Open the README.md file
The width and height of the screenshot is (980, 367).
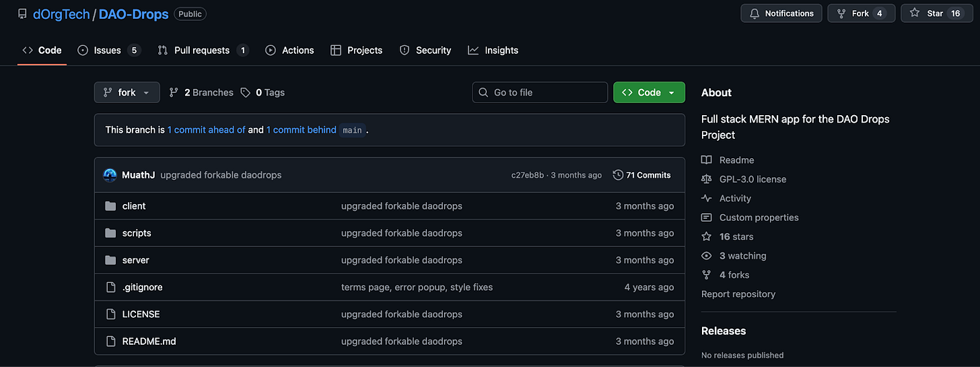tap(149, 341)
